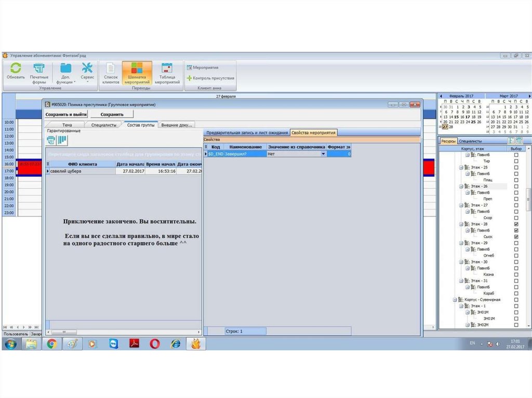
Task: Check the Корпус - Сувенирная checkbox
Action: [x=516, y=300]
